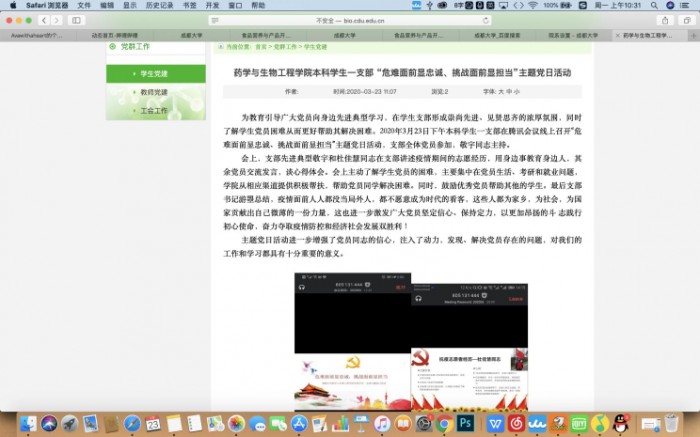Viewport: 700px width, 437px height.
Task: Open the Trash in the Dock
Action: pos(671,423)
